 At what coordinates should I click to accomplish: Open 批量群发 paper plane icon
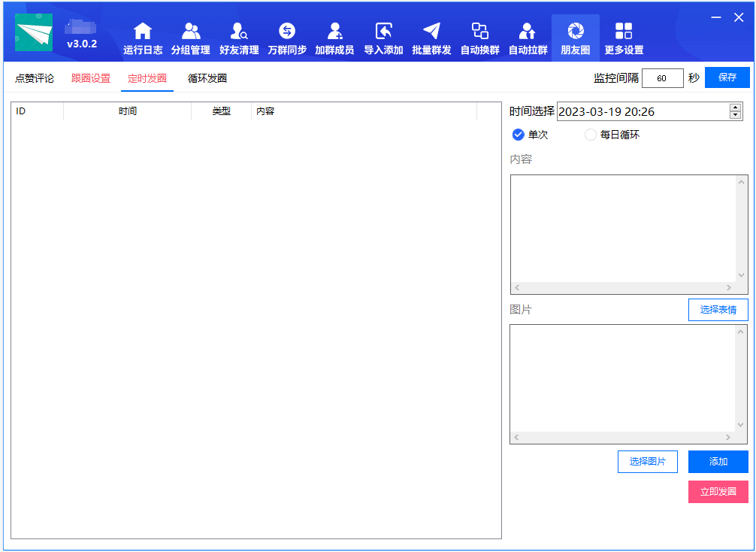pos(431,31)
